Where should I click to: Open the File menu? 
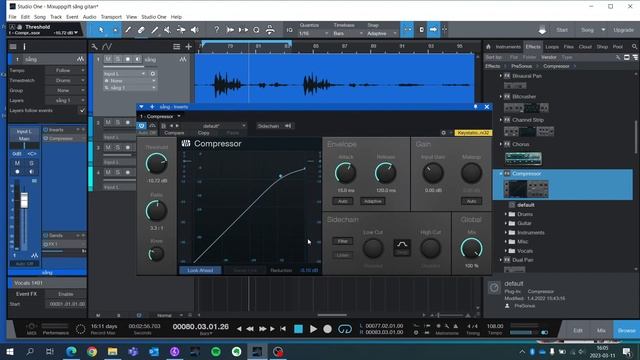[12, 17]
